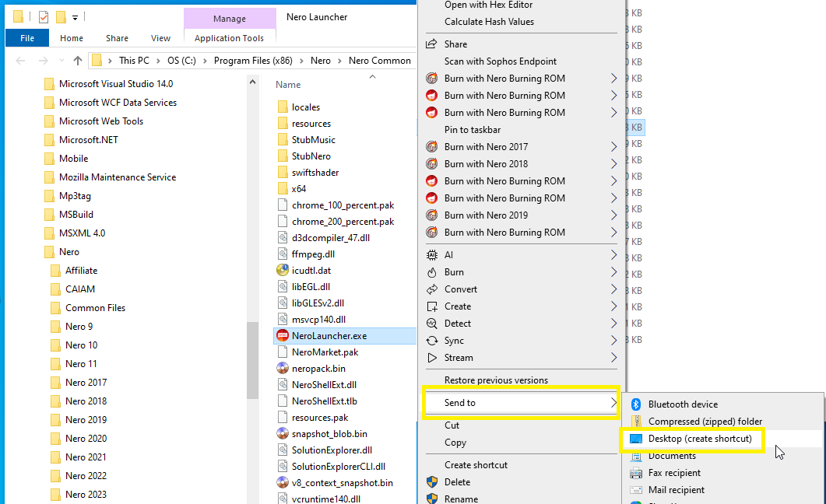The width and height of the screenshot is (826, 504).
Task: Click the Mail recipient envelope icon
Action: (636, 490)
